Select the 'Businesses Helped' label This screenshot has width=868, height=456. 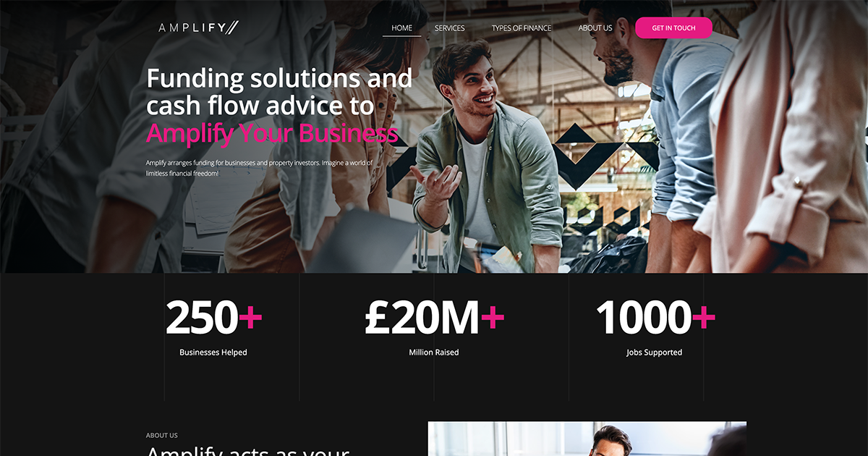pyautogui.click(x=213, y=352)
